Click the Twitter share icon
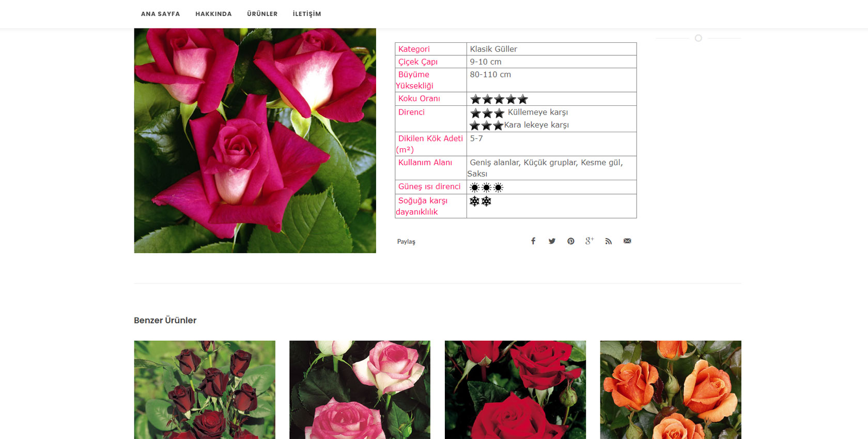 point(552,241)
